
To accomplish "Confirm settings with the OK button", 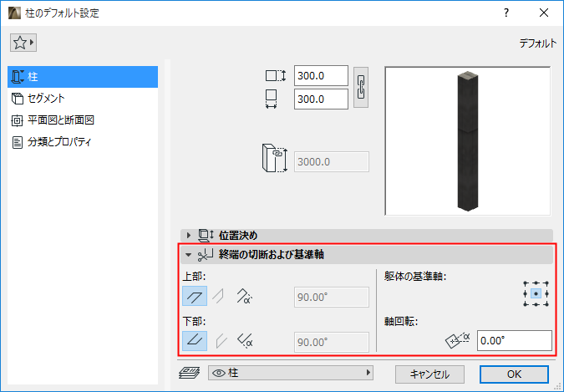I will tap(514, 374).
